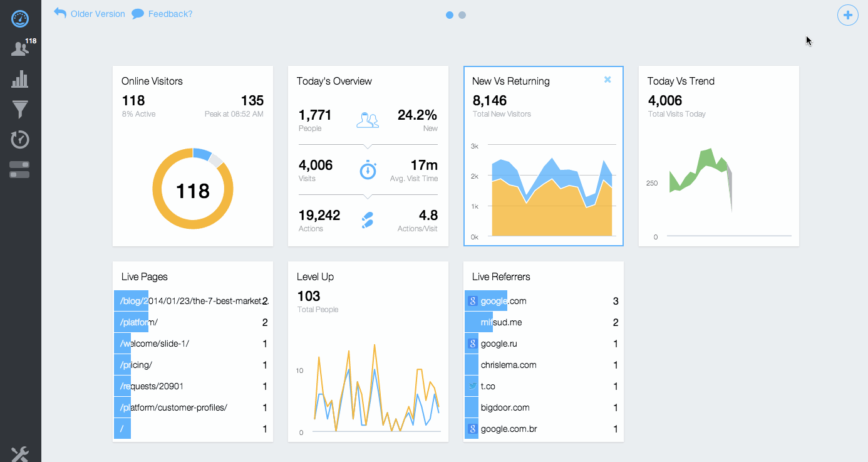Switch to the second dashboard page dot
This screenshot has height=462, width=868.
pos(462,14)
